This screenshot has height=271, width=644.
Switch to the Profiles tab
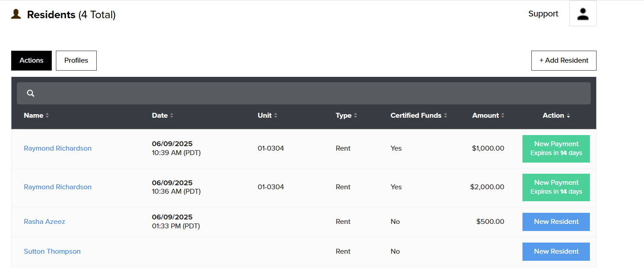coord(76,60)
